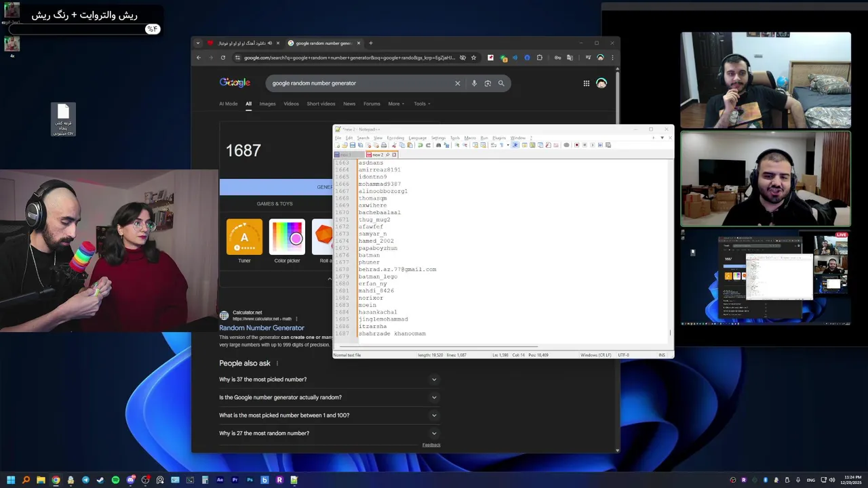Screen dimensions: 868x488
Task: Open Adobe Premiere Pro from taskbar
Action: pyautogui.click(x=235, y=480)
